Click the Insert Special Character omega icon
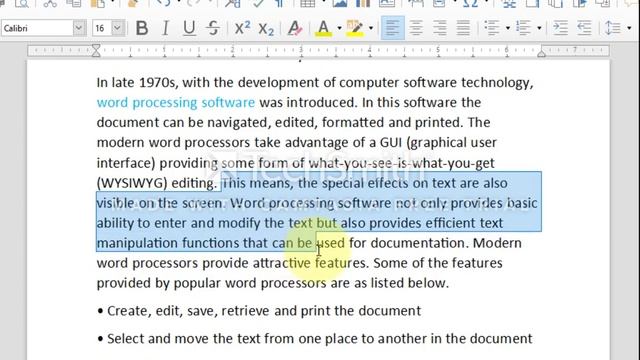Viewport: 640px width, 360px height. (x=471, y=3)
